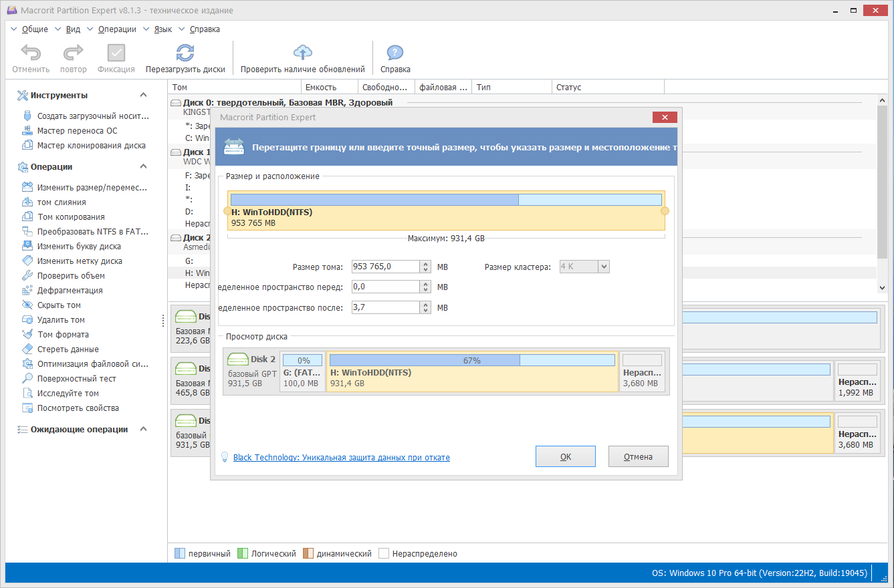This screenshot has width=894, height=588.
Task: Click the Отмена button
Action: pos(639,456)
